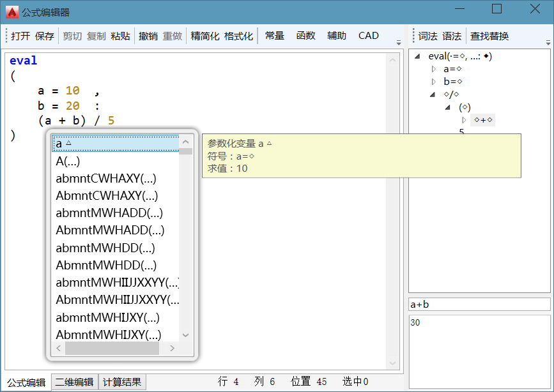Viewport: 554px width, 392px height.
Task: Click the 词法 (Lexical) button
Action: pos(427,36)
